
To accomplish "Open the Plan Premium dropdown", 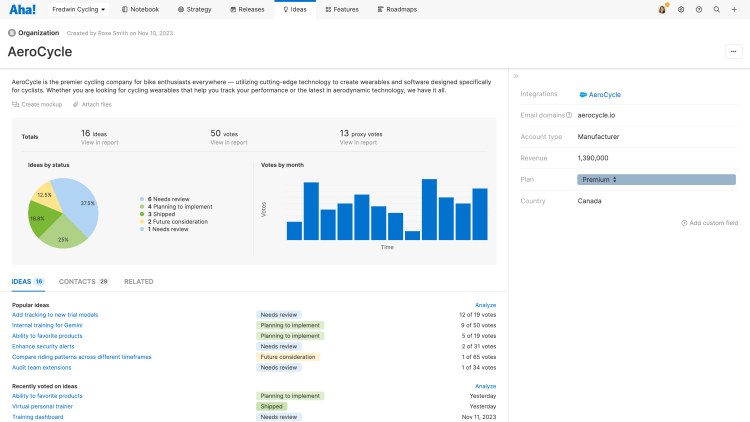I will [x=656, y=179].
